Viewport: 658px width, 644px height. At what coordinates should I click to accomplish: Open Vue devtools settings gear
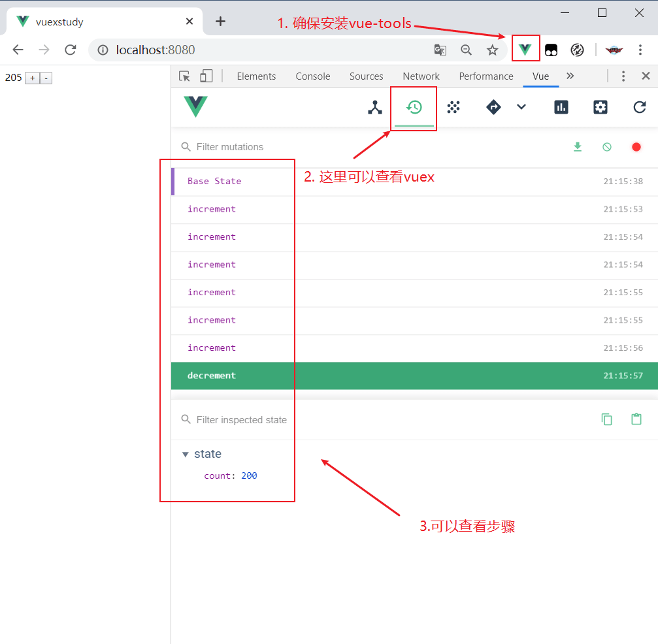pos(600,106)
